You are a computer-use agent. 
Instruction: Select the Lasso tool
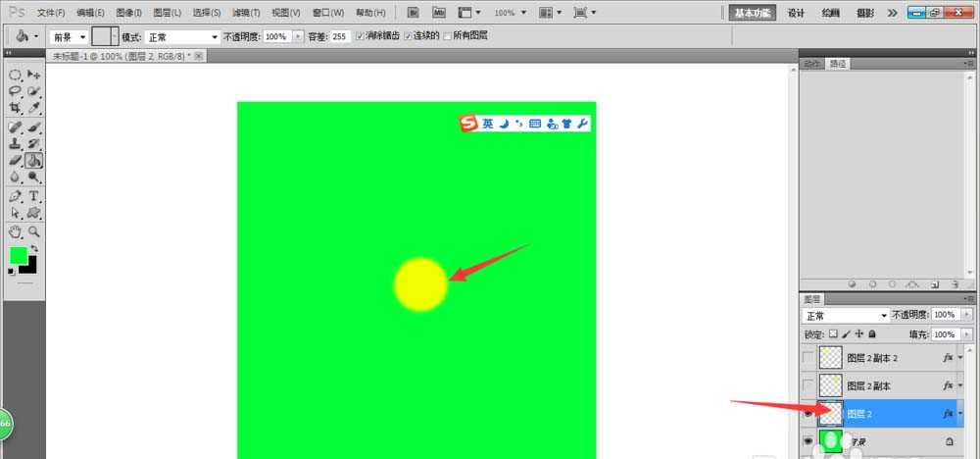pos(15,91)
